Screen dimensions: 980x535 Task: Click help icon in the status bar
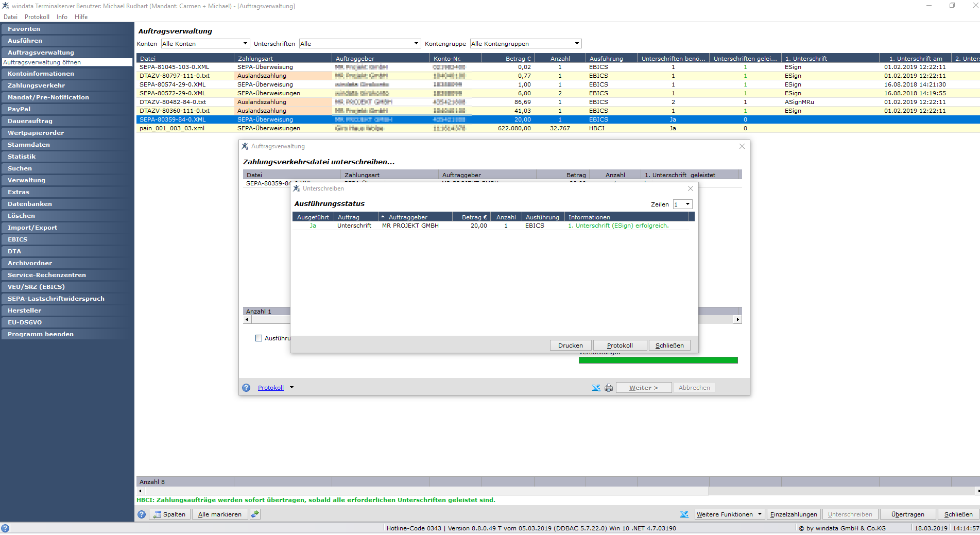pos(5,528)
